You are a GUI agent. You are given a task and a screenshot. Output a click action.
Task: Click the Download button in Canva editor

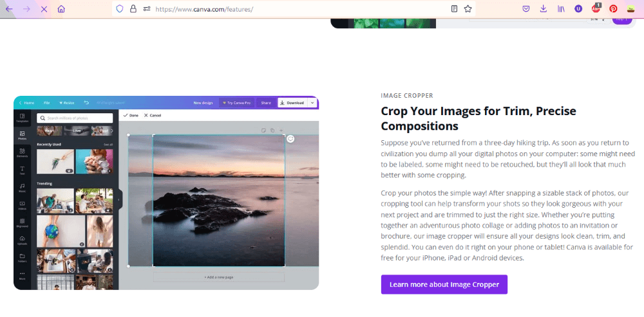[x=292, y=102]
